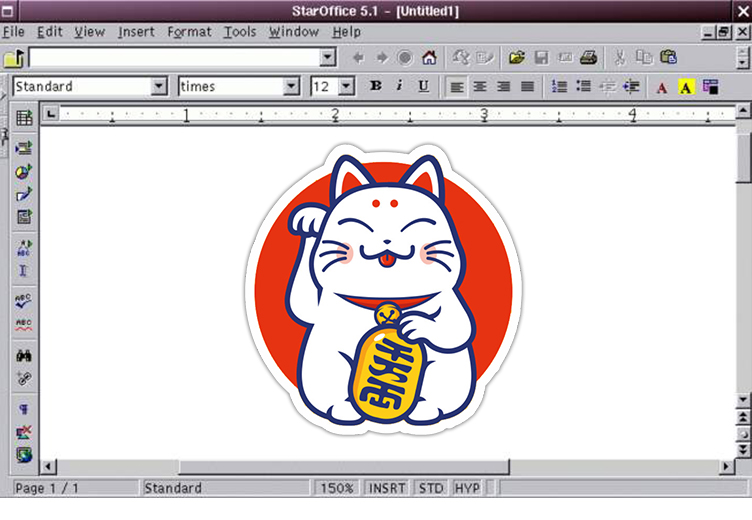Toggle automatic spellcheck with red underline
This screenshot has width=752, height=520.
(24, 324)
